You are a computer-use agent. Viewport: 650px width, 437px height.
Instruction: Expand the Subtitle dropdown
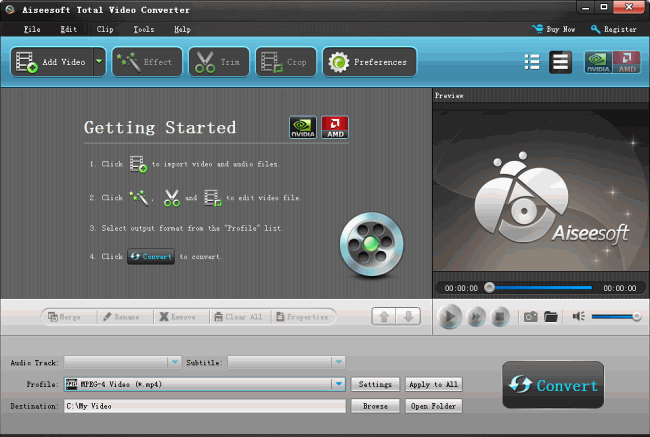pos(338,362)
